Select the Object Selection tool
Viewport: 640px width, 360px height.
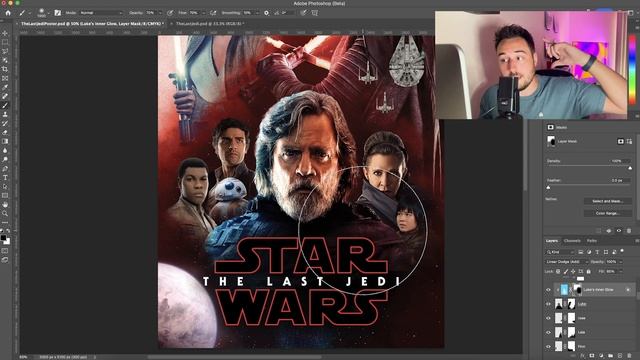pos(5,60)
